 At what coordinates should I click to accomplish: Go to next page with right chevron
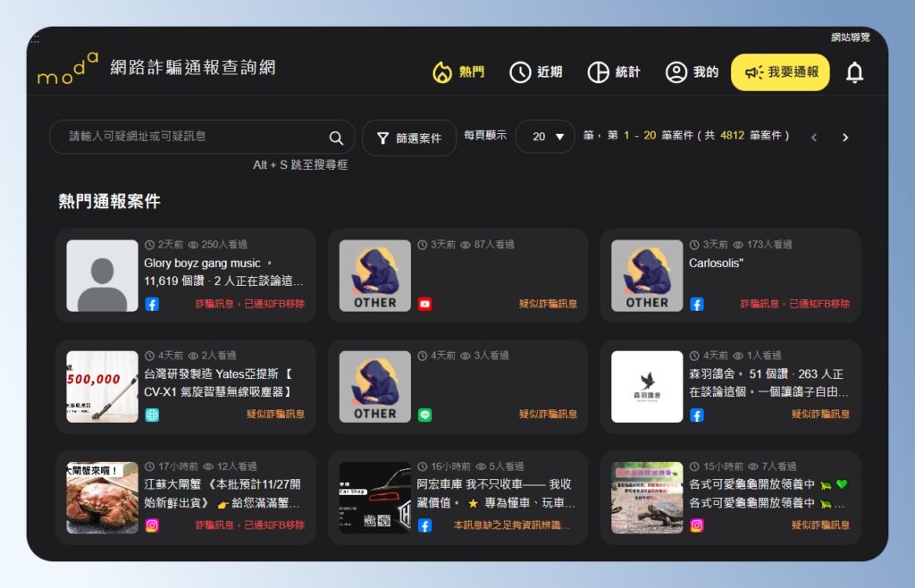[x=844, y=137]
